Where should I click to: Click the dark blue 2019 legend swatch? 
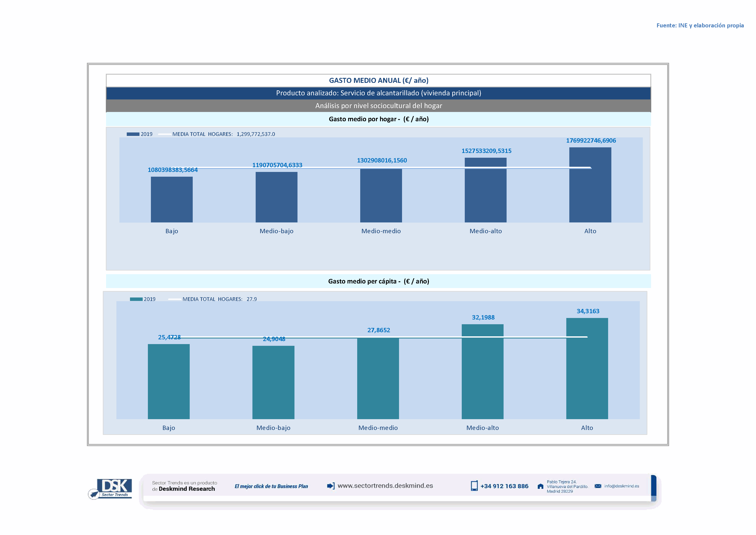point(133,134)
